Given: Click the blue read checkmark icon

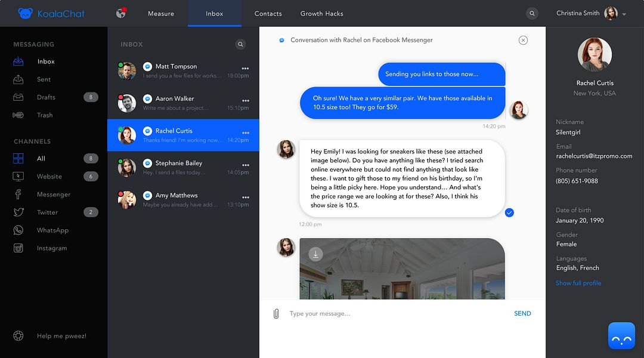Looking at the screenshot, I should [x=509, y=212].
